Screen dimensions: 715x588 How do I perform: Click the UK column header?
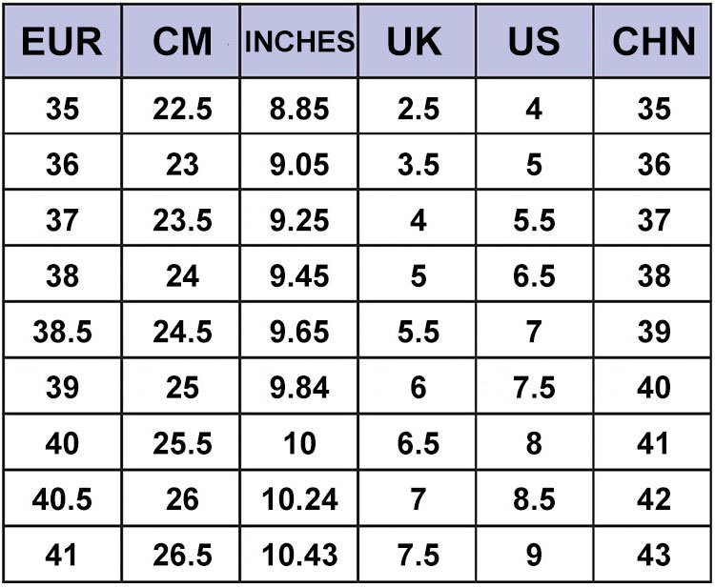coord(416,43)
